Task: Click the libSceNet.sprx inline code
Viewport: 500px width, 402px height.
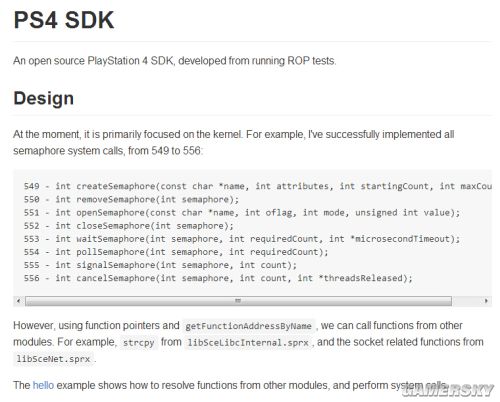Action: (53, 359)
